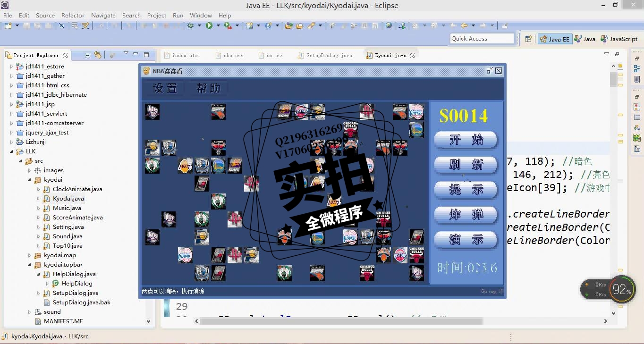Open Run configurations dropdown arrow
The height and width of the screenshot is (344, 644).
coord(218,25)
